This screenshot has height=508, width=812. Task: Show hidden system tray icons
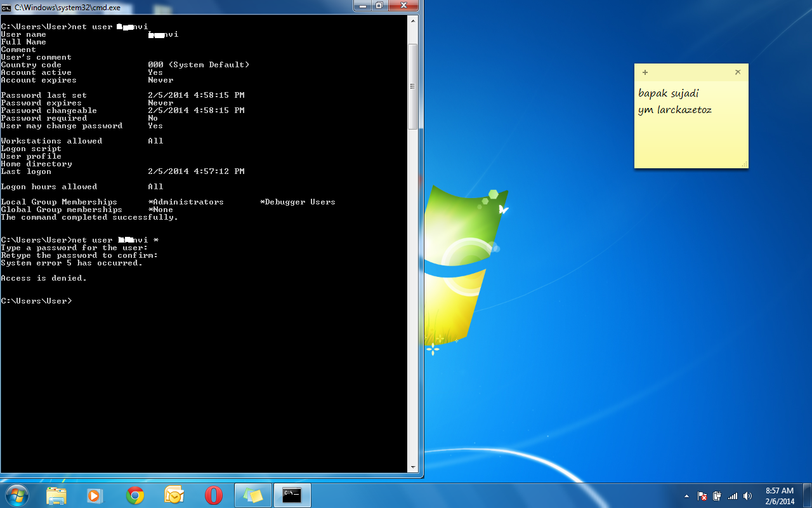(x=686, y=496)
